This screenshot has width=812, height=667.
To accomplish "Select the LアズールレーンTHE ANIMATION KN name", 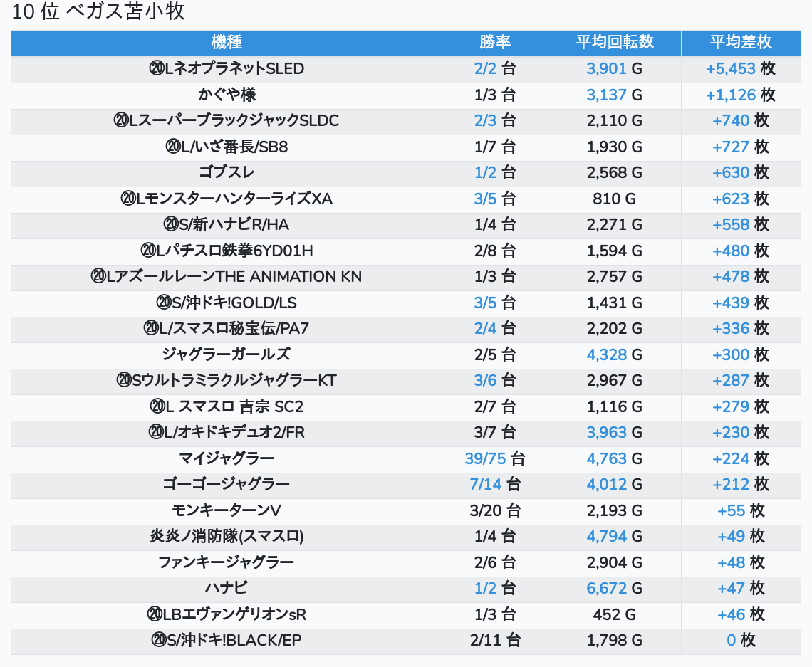I will click(227, 277).
